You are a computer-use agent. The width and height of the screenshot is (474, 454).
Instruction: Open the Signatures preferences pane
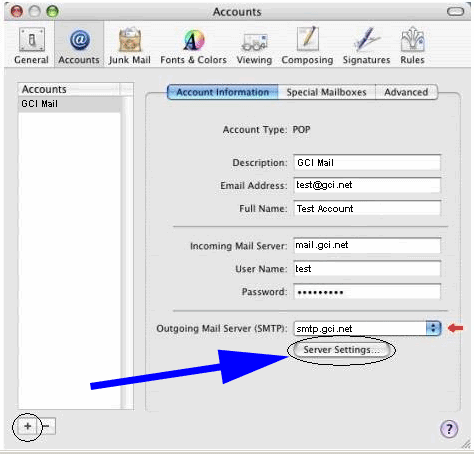click(x=366, y=46)
